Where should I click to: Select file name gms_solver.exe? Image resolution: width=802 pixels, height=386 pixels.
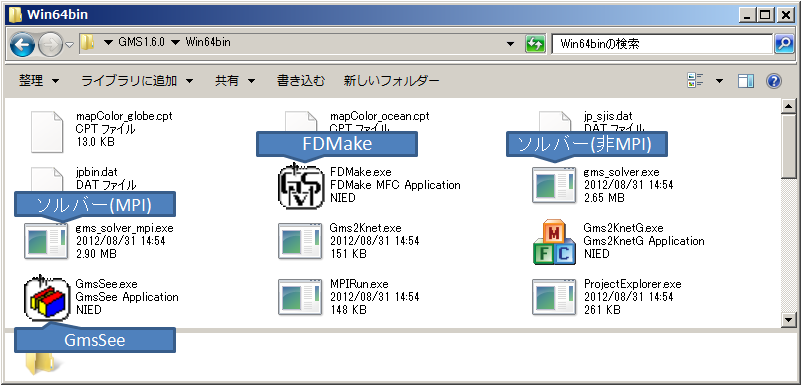[x=621, y=172]
